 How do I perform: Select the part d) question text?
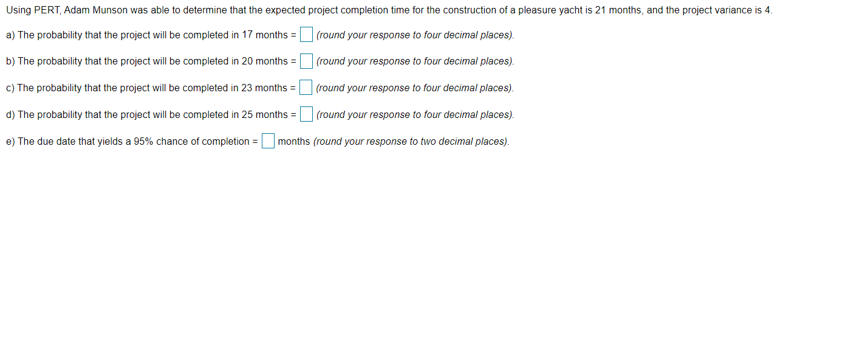click(149, 114)
